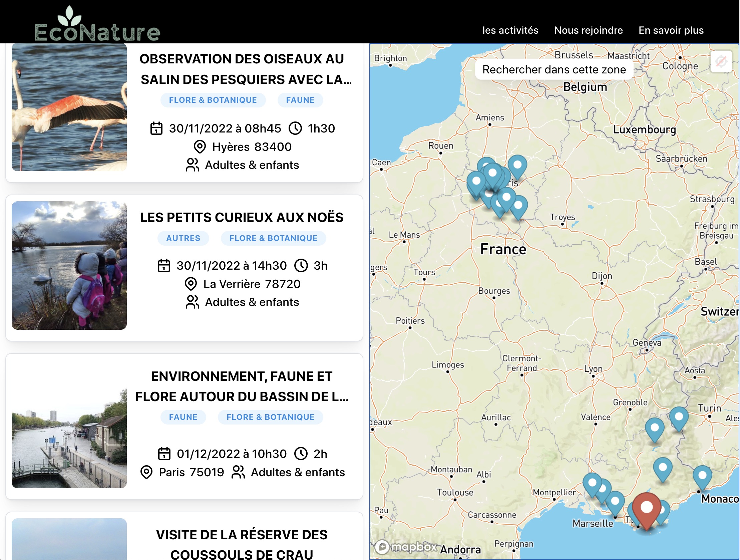740x560 pixels.
Task: Open 'Environnement, faune et flore' activity title
Action: pos(242,386)
